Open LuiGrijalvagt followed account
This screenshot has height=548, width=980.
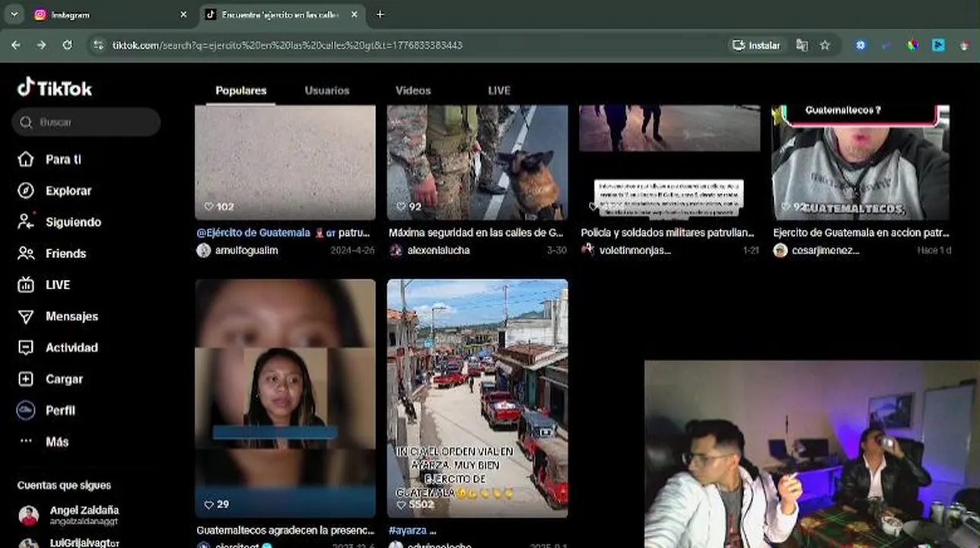tap(84, 543)
